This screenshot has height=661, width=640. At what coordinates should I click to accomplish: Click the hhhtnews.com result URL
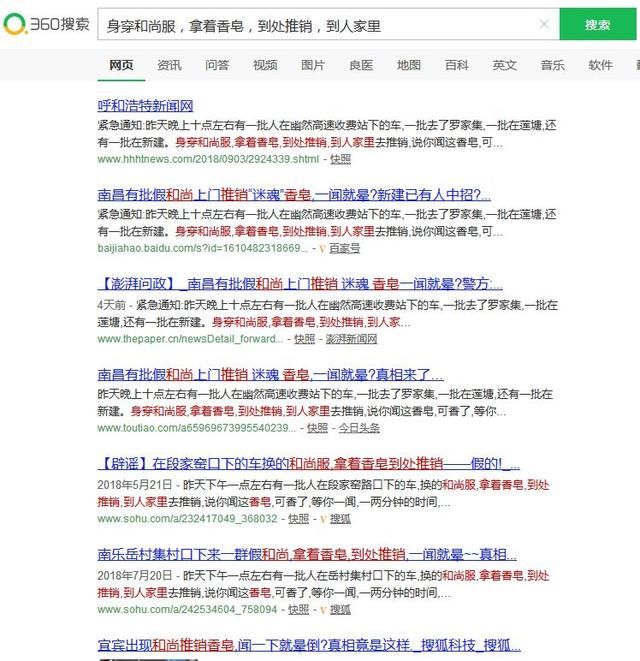208,159
